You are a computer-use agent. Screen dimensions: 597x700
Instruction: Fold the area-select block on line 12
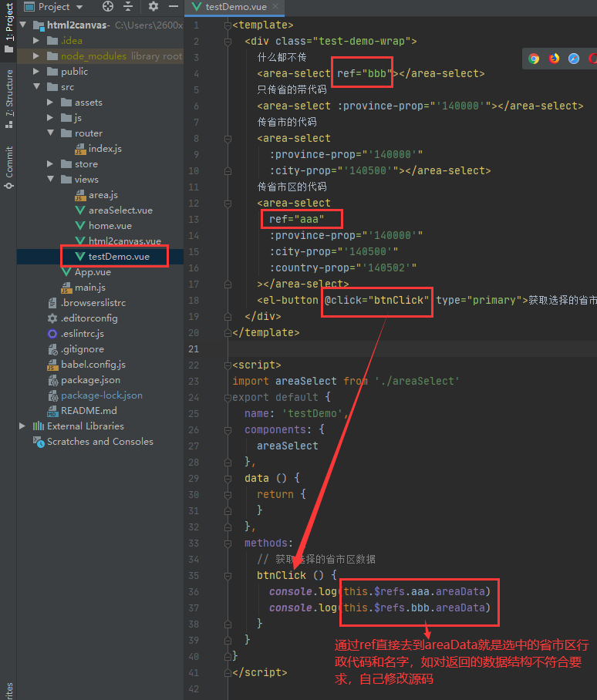(x=228, y=204)
